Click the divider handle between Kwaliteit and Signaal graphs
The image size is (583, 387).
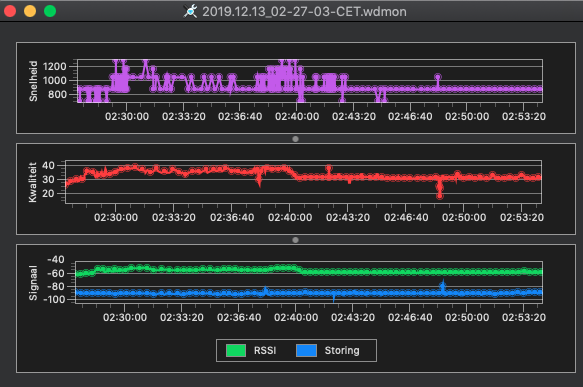pyautogui.click(x=295, y=240)
